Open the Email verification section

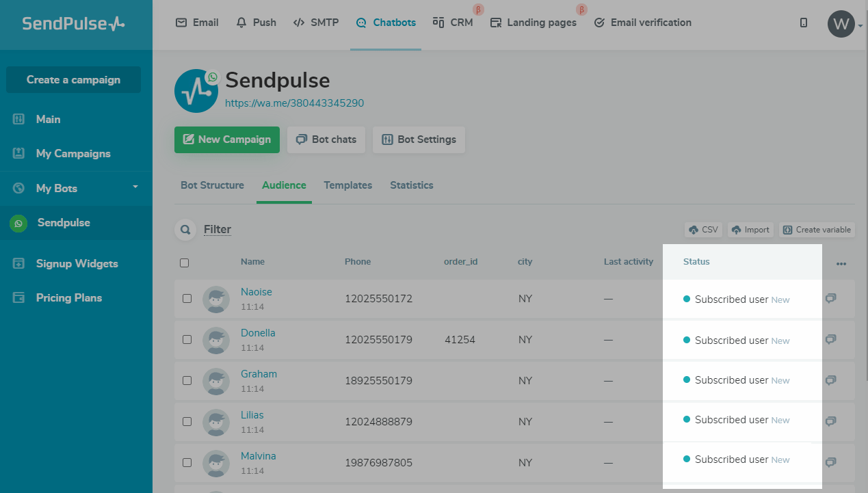[642, 23]
